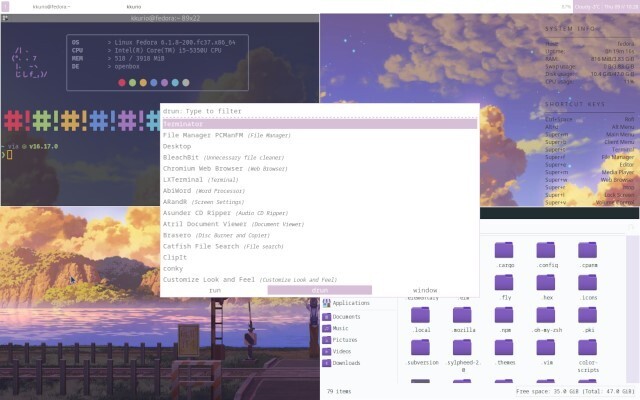Open the color-scripts folder
640x400 pixels.
pos(588,347)
